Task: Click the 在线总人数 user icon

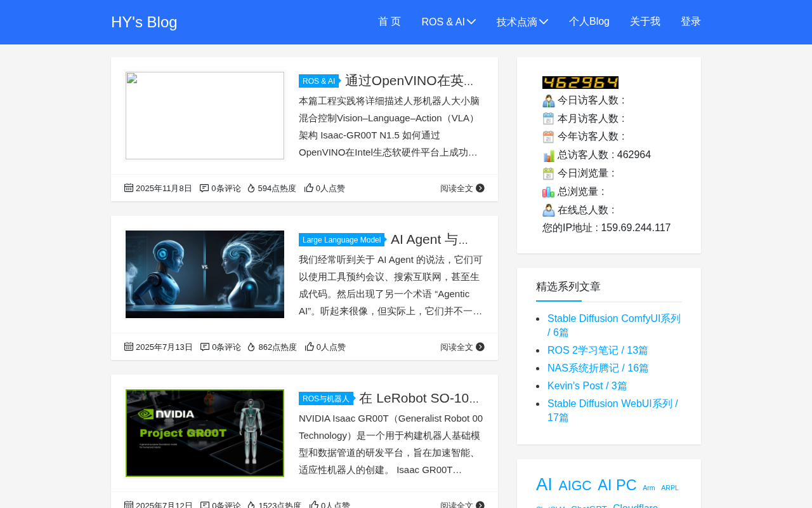Action: (549, 210)
